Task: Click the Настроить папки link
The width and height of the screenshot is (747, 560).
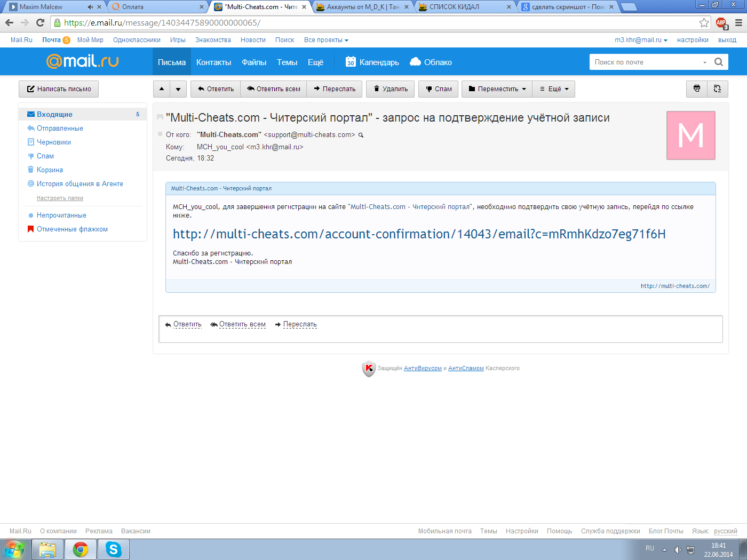Action: point(60,198)
